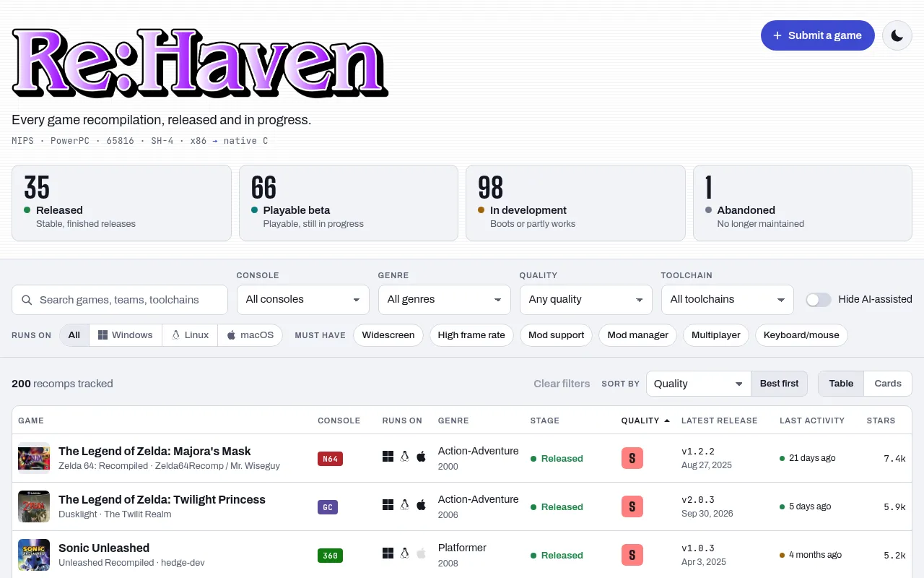Select macOS in Runs On filter

[x=250, y=335]
